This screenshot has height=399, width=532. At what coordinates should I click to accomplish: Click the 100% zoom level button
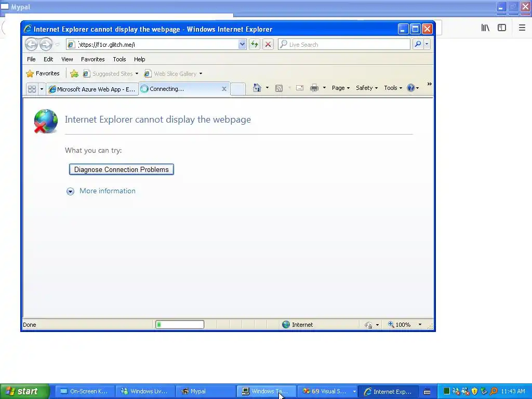[400, 325]
